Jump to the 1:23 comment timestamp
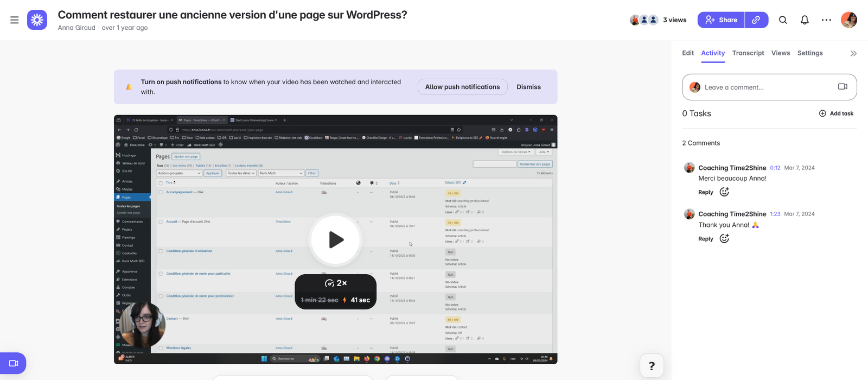 775,214
